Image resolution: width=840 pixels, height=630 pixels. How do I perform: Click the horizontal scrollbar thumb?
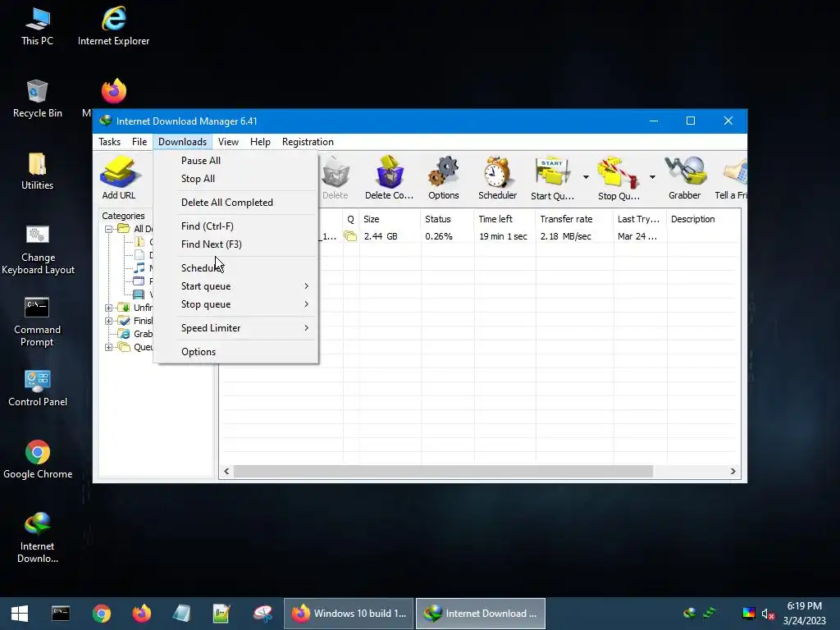[x=444, y=472]
